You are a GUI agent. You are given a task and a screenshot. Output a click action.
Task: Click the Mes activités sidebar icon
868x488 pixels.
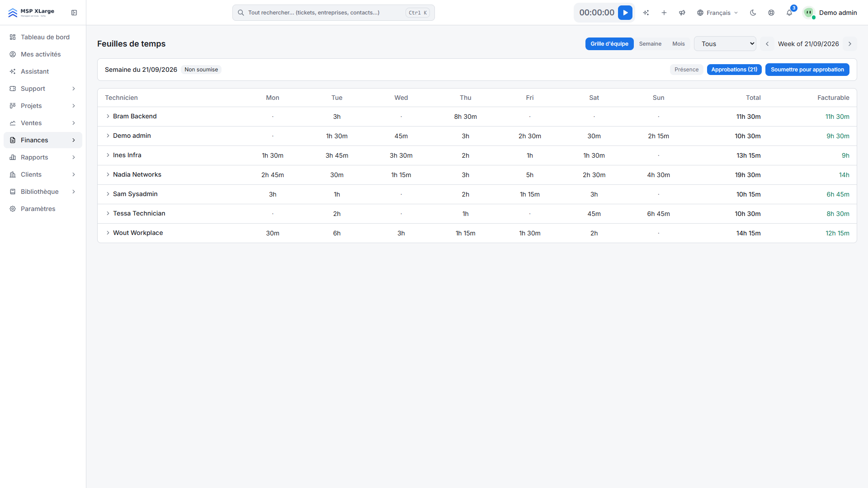pos(13,54)
